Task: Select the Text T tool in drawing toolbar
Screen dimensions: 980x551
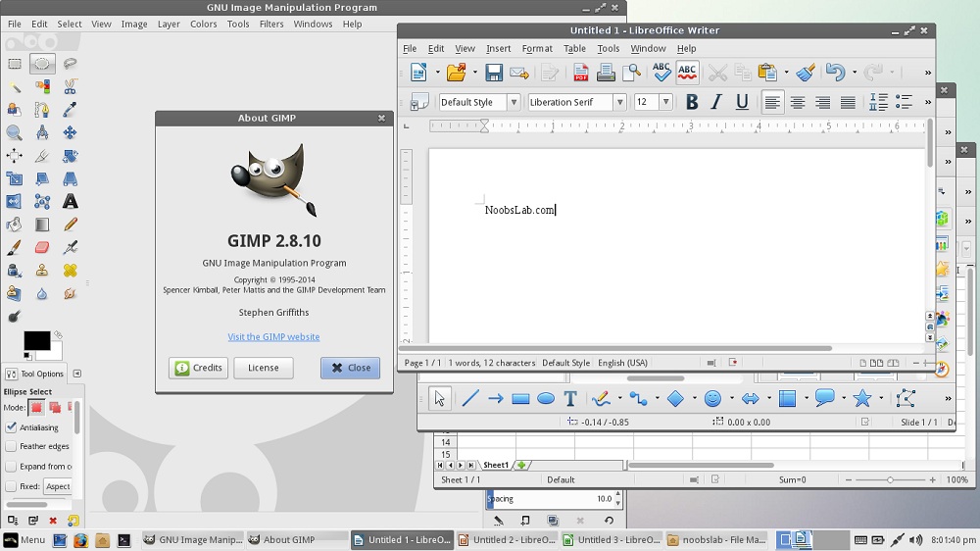Action: 570,398
